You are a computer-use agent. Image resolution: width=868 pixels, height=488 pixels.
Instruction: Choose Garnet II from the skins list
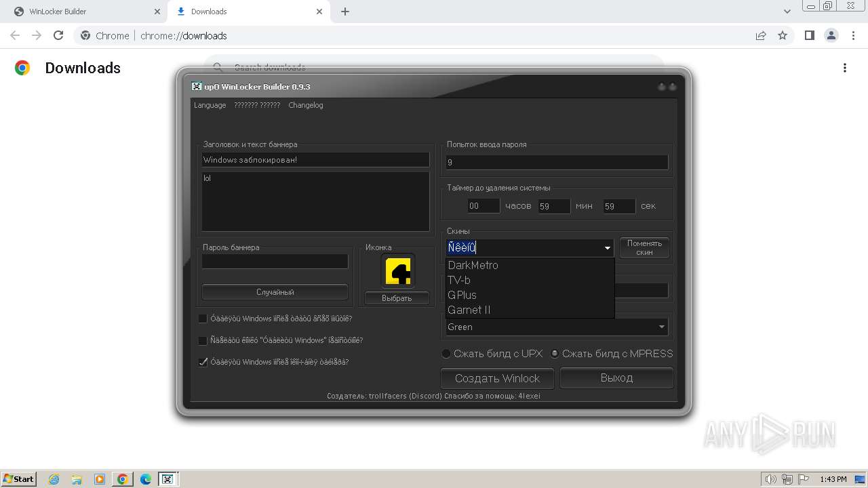point(530,310)
